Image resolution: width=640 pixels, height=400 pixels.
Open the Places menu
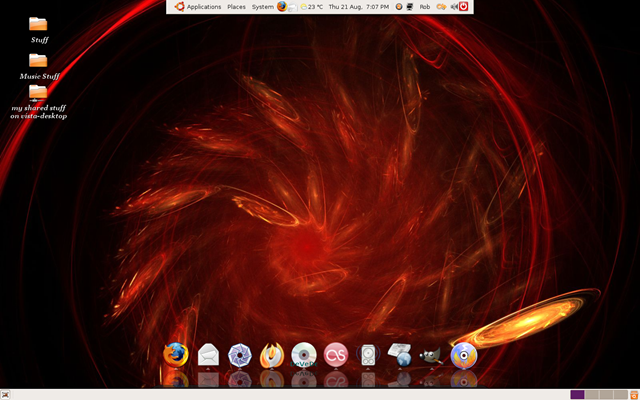point(236,7)
